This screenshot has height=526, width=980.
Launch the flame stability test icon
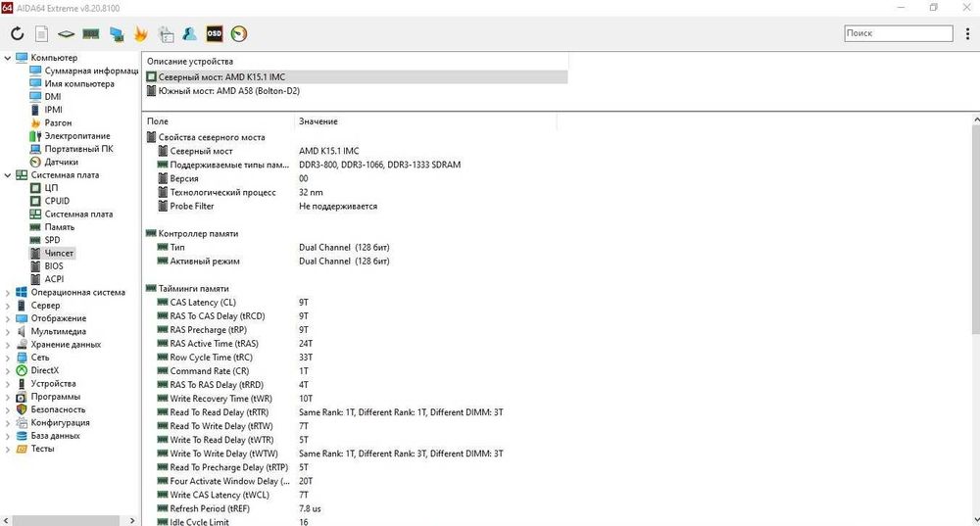click(140, 33)
